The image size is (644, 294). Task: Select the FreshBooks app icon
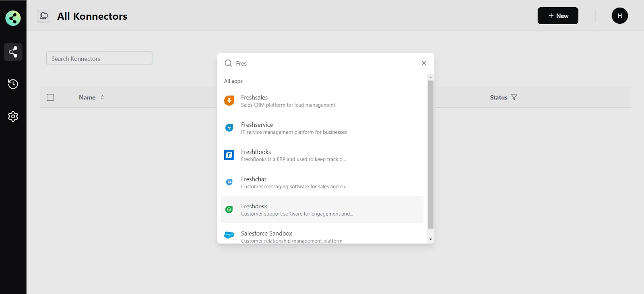click(x=229, y=155)
